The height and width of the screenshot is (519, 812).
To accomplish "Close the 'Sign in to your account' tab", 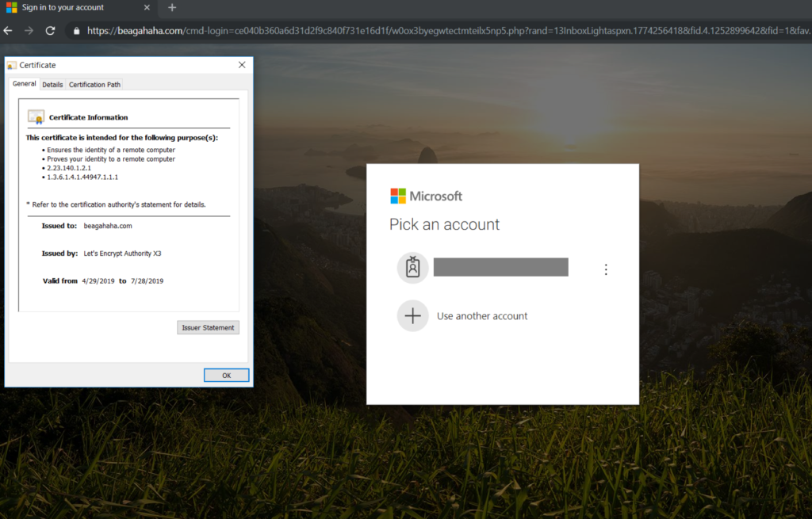I will pos(147,8).
